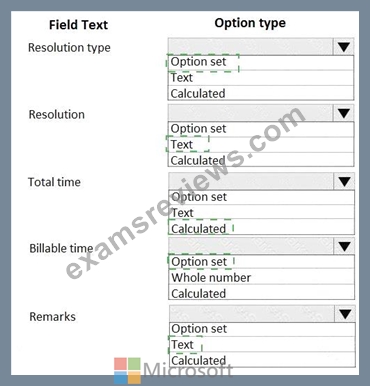Open the Remarks dropdown arrow
Viewport: 370px width, 386px height.
(345, 314)
